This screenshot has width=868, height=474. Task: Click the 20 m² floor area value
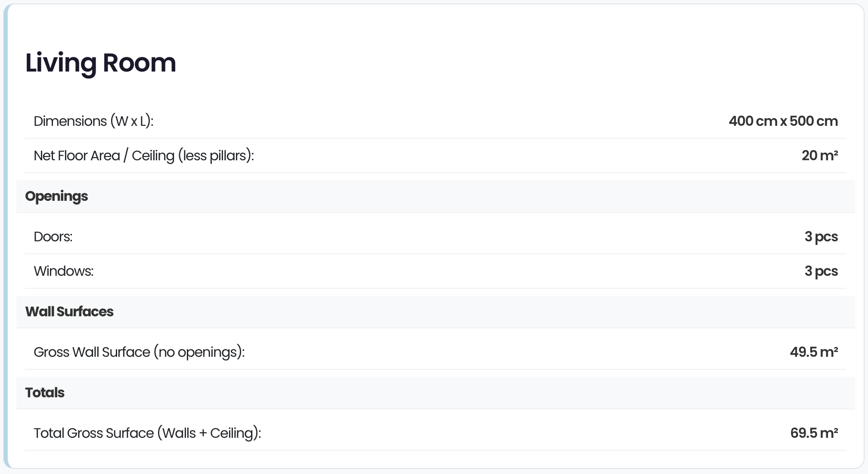(820, 156)
